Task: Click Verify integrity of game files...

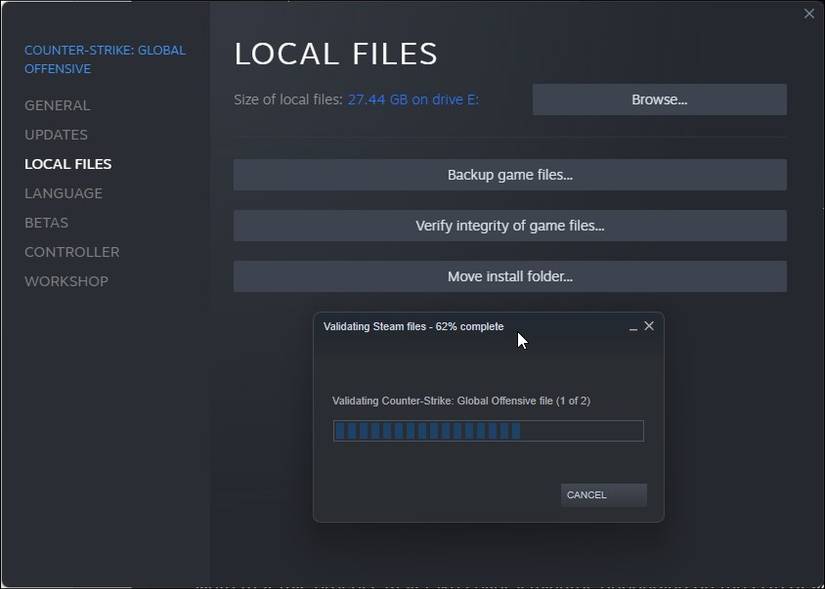Action: pos(510,226)
